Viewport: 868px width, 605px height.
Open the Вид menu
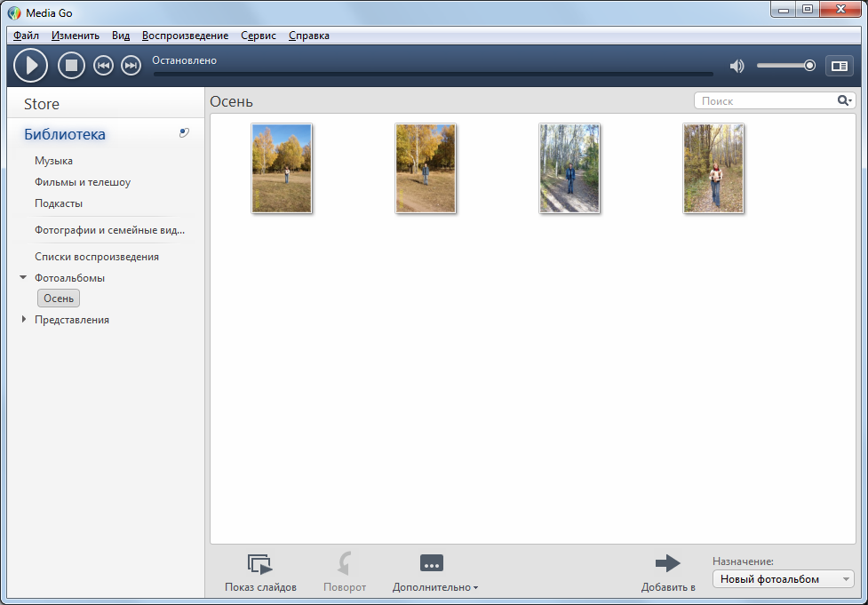pyautogui.click(x=121, y=36)
